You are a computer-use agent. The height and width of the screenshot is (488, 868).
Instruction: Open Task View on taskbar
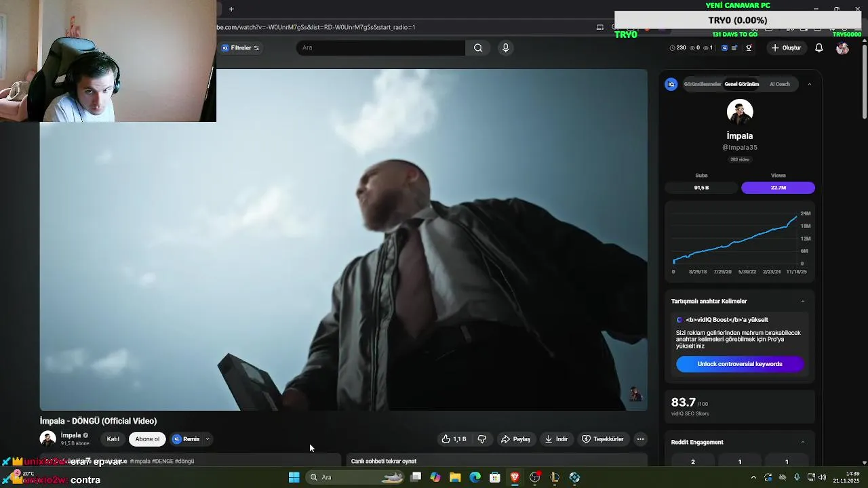click(x=416, y=477)
